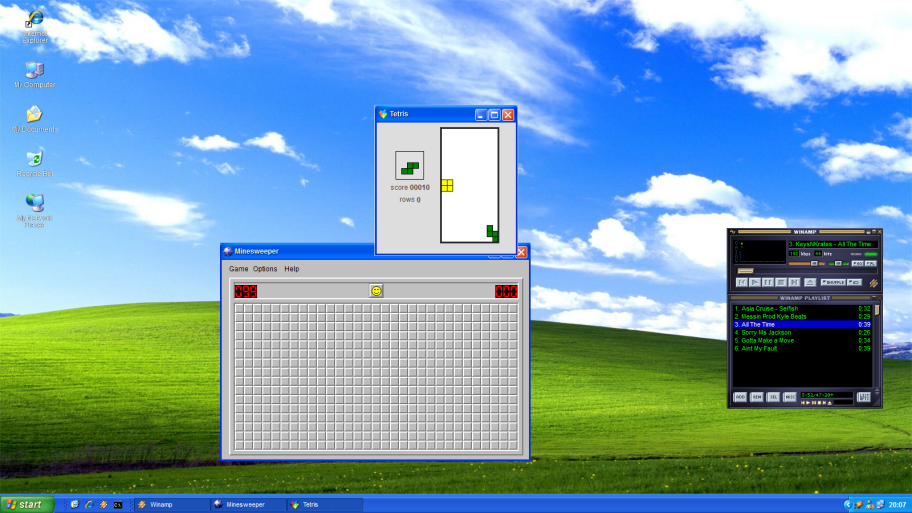This screenshot has width=912, height=513.
Task: Click Winamp main window menu icon
Action: (733, 231)
